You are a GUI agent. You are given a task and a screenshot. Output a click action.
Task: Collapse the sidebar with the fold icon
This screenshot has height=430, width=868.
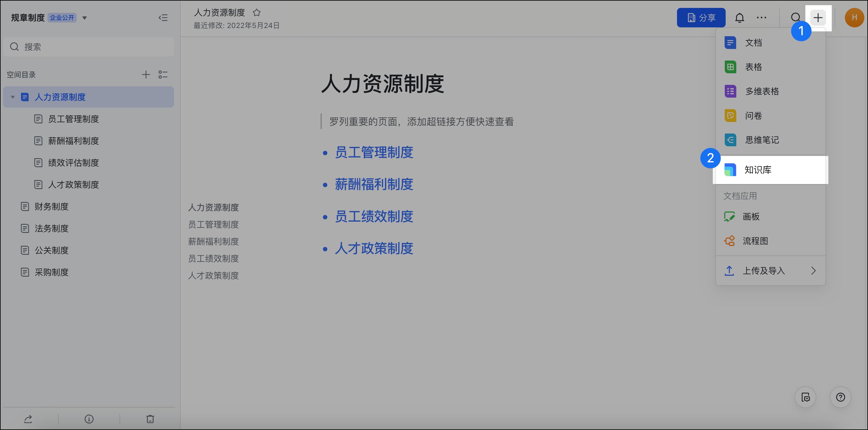163,18
